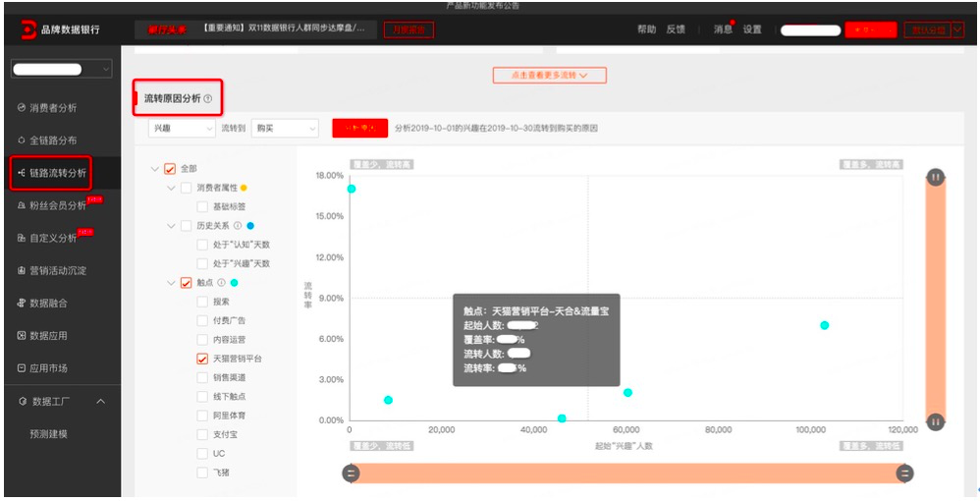Check 处于"兴趣"天数 checkbox
The height and width of the screenshot is (501, 980).
tap(202, 264)
